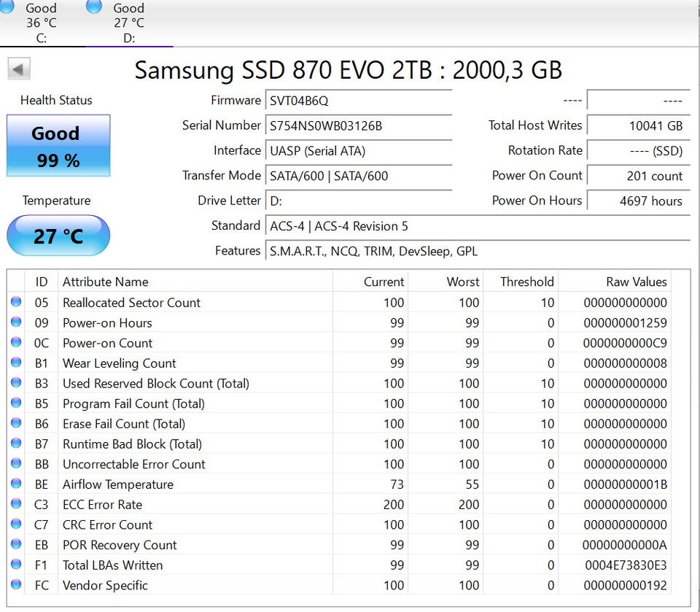Click raw value 000000001259 for Power-on Hours

click(x=625, y=323)
